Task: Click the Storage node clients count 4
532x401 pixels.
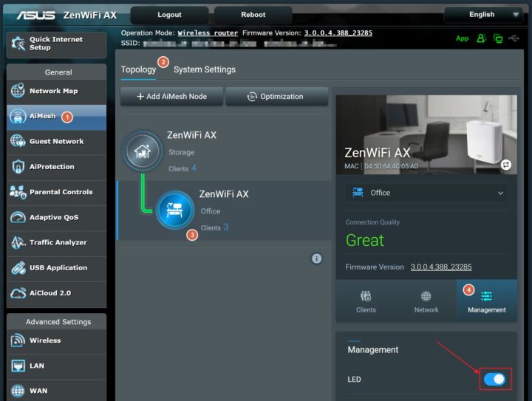Action: point(194,168)
